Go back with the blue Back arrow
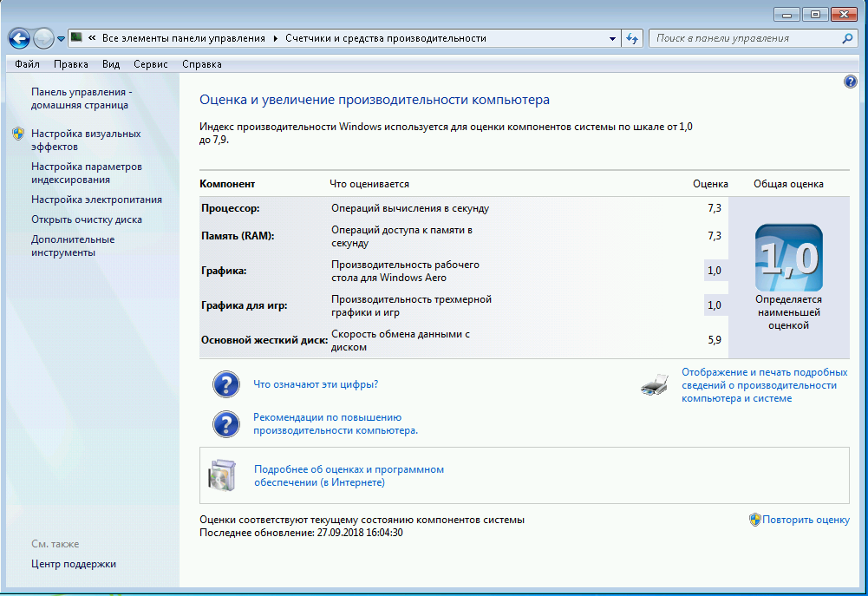This screenshot has height=596, width=868. pos(19,39)
